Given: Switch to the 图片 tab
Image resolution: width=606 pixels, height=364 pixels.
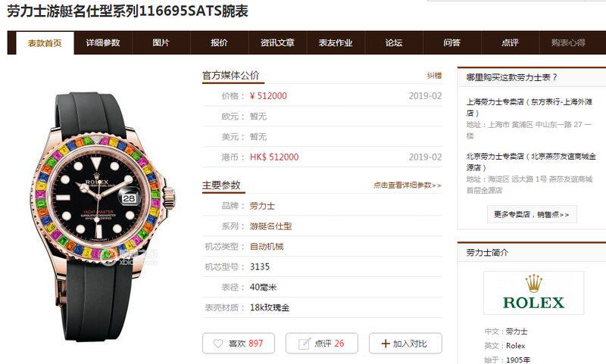Looking at the screenshot, I should (161, 43).
